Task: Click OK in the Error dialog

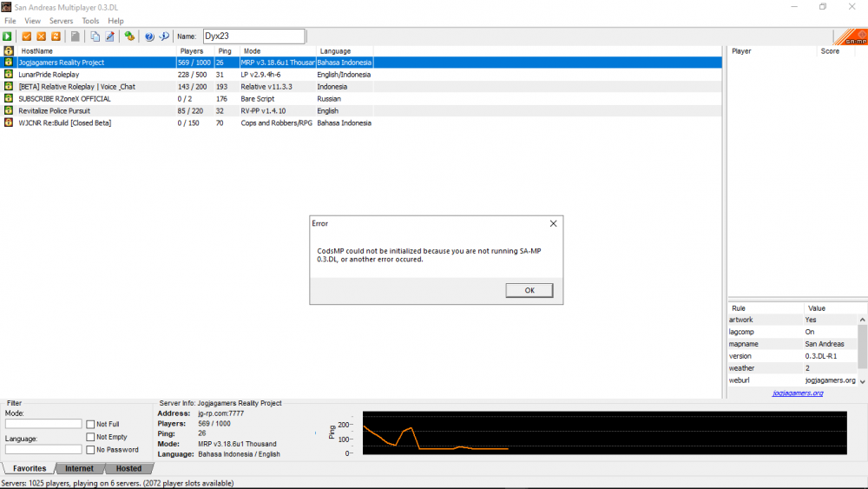Action: 529,290
